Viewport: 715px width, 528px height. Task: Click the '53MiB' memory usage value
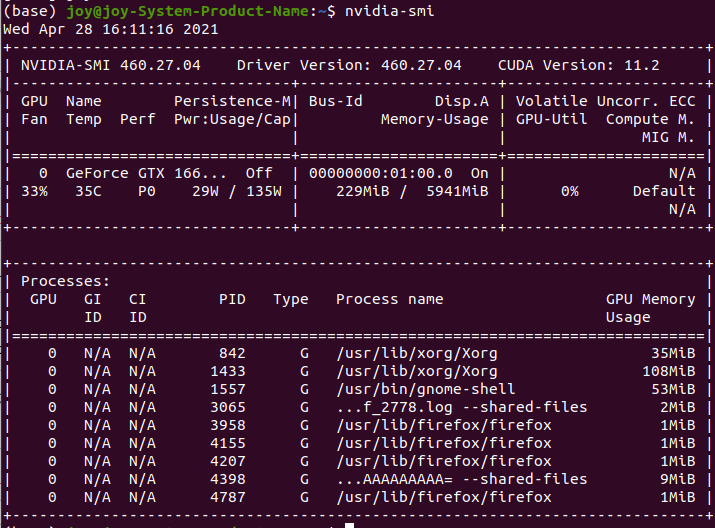tap(673, 389)
